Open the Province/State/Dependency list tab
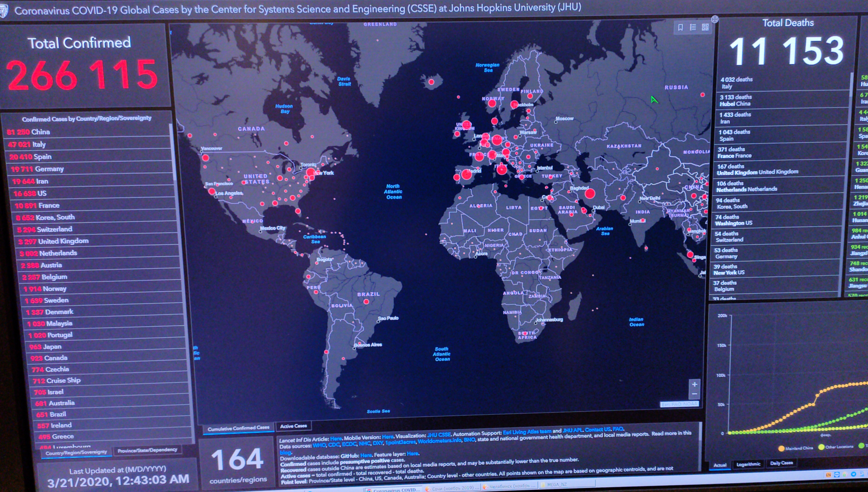This screenshot has width=868, height=492. [x=147, y=450]
